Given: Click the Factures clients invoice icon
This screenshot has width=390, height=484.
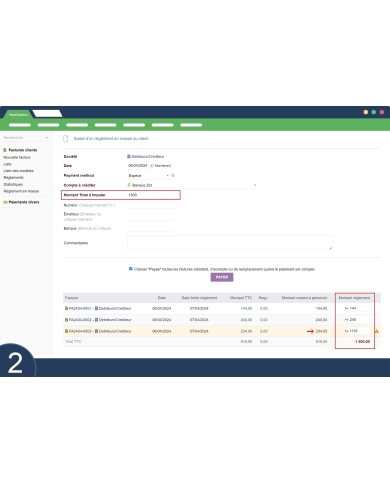Looking at the screenshot, I should click(x=5, y=150).
